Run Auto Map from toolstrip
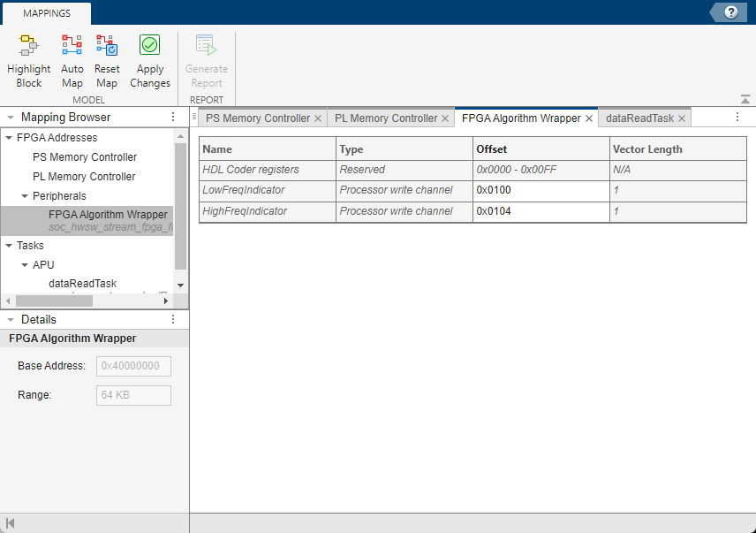 coord(72,48)
